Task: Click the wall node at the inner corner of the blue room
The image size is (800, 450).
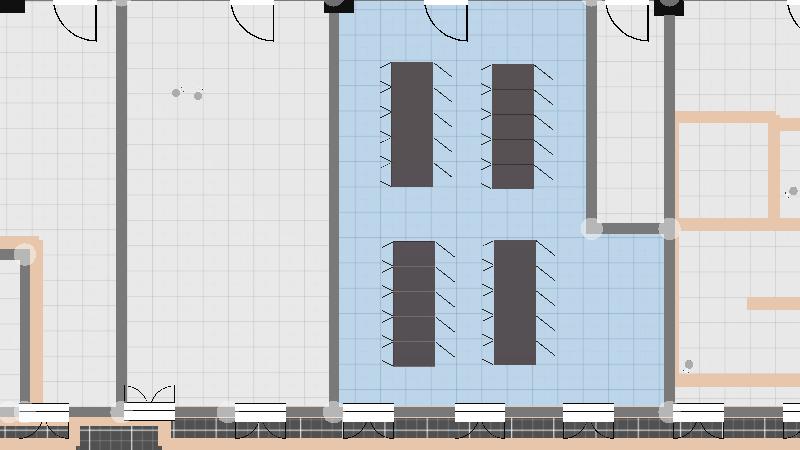Action: pos(592,228)
